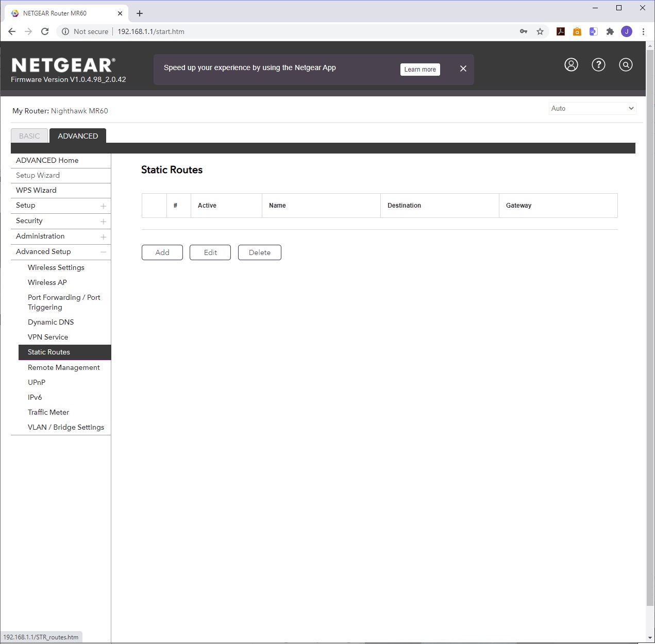
Task: Click the Firmware Version text
Action: [x=69, y=79]
